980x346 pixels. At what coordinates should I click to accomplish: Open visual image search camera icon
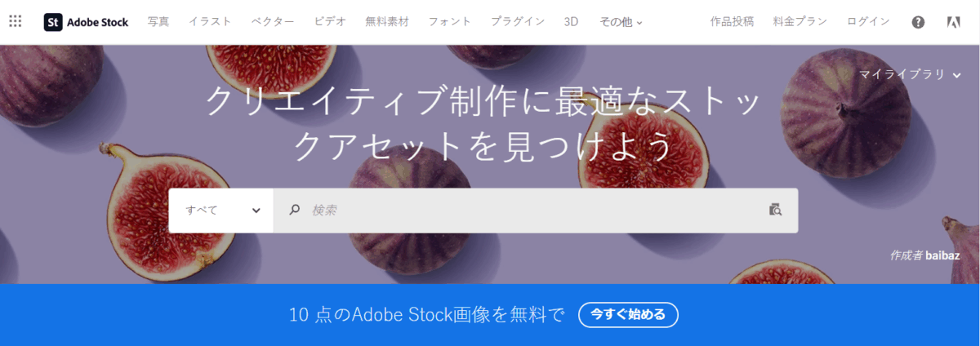pos(775,210)
